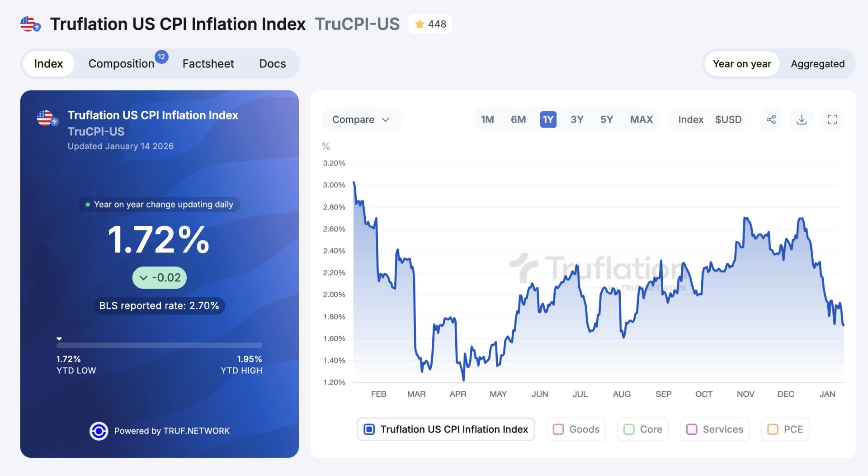868x476 pixels.
Task: Click the flag icon in blue card
Action: tap(47, 118)
